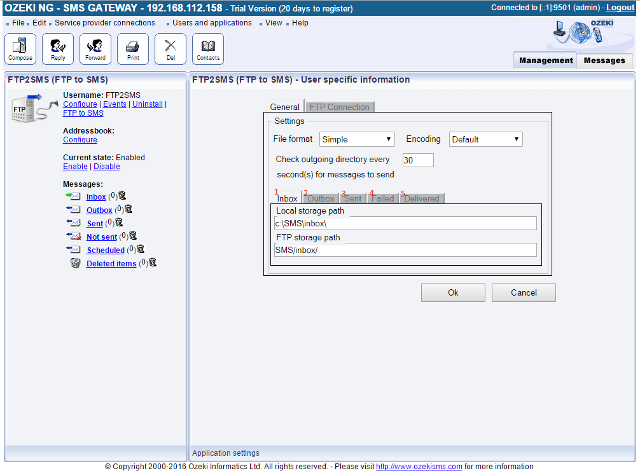Open the Users and applications menu

click(x=212, y=23)
